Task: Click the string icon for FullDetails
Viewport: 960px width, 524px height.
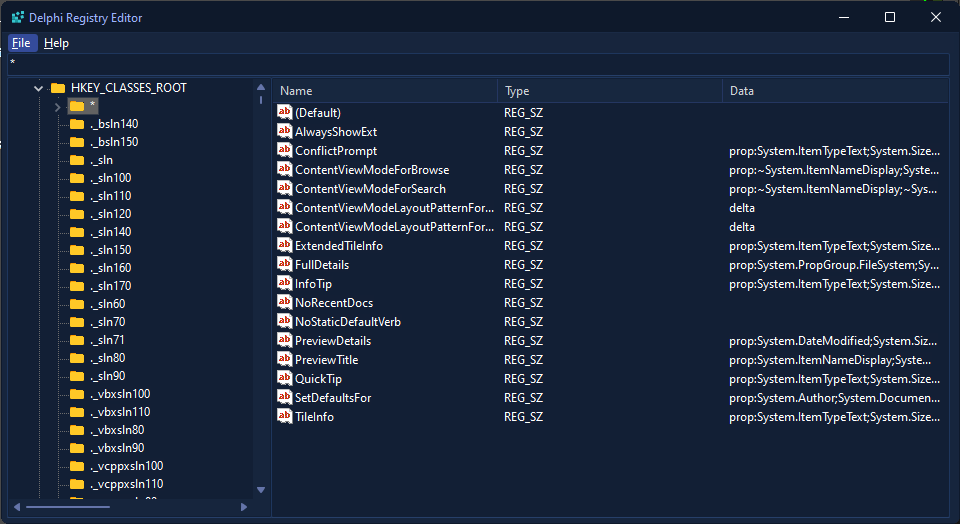Action: pyautogui.click(x=285, y=264)
